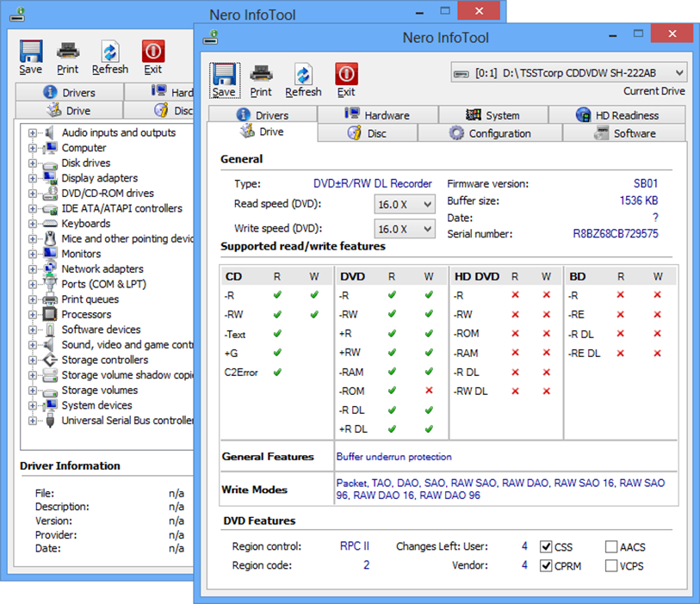Screen dimensions: 700x604
Task: Expand the Storage volumes node
Action: coord(32,391)
